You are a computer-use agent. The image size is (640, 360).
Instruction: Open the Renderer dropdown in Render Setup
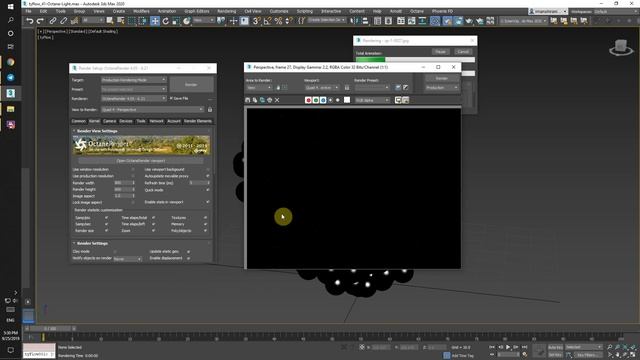coord(133,99)
